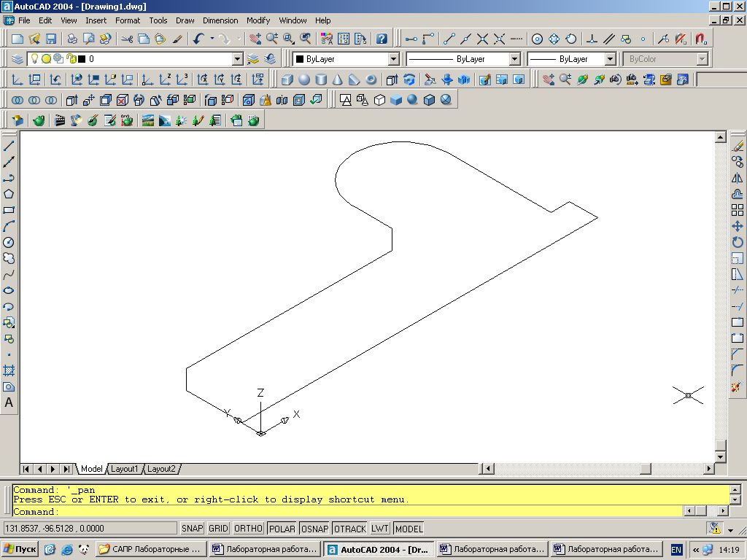
Task: Select the Rectangle draw tool
Action: [9, 210]
